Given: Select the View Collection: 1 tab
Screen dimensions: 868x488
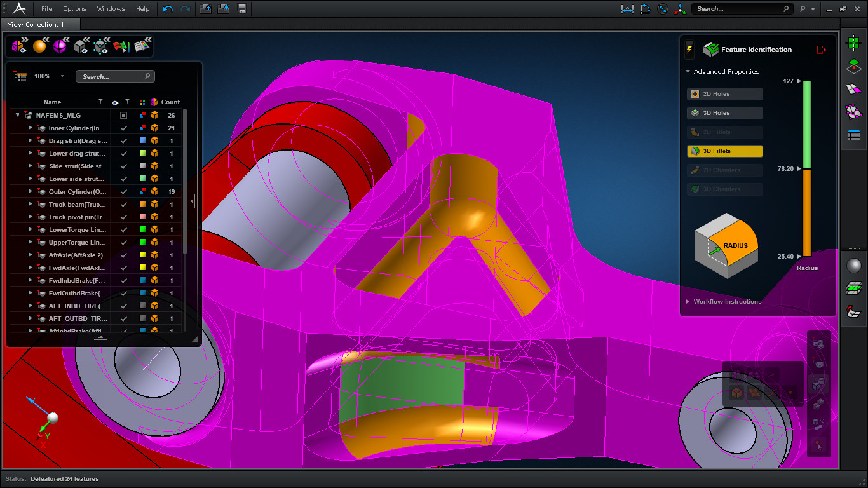Looking at the screenshot, I should point(41,24).
